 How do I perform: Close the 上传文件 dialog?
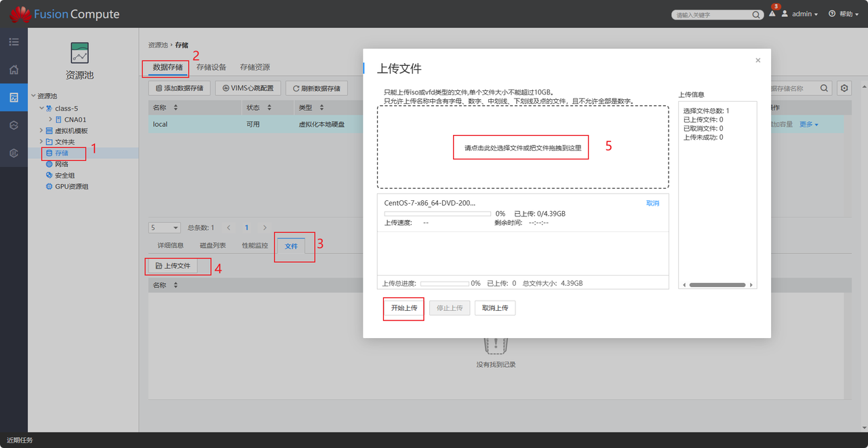click(757, 60)
